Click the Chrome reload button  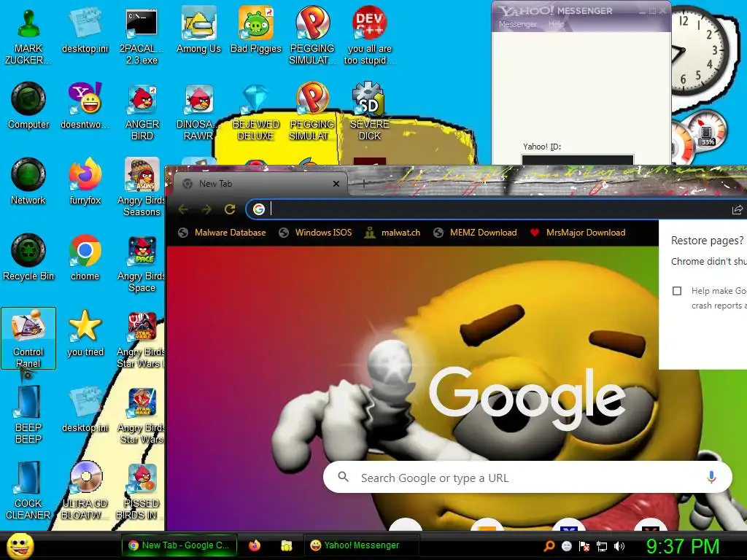[x=230, y=209]
